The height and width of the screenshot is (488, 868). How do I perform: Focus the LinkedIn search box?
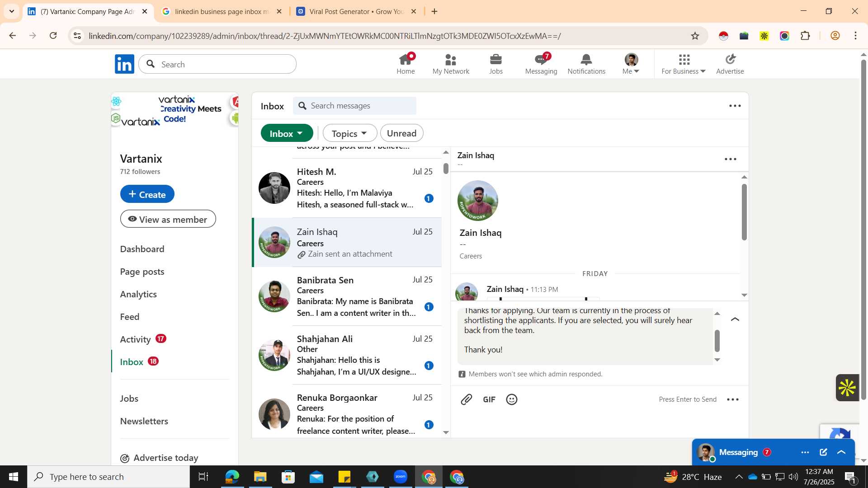pos(217,64)
